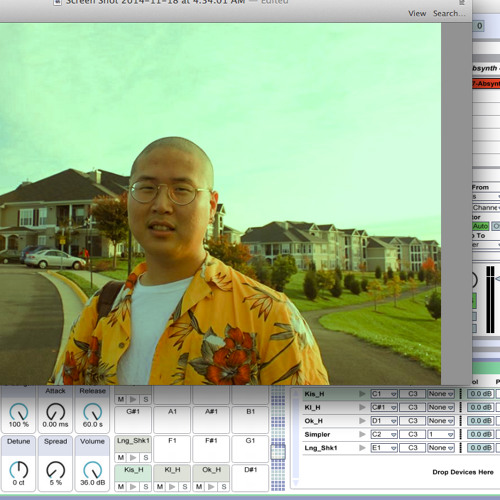Screen dimensions: 500x500
Task: Solo the Ok_H pad
Action: pyautogui.click(x=224, y=487)
